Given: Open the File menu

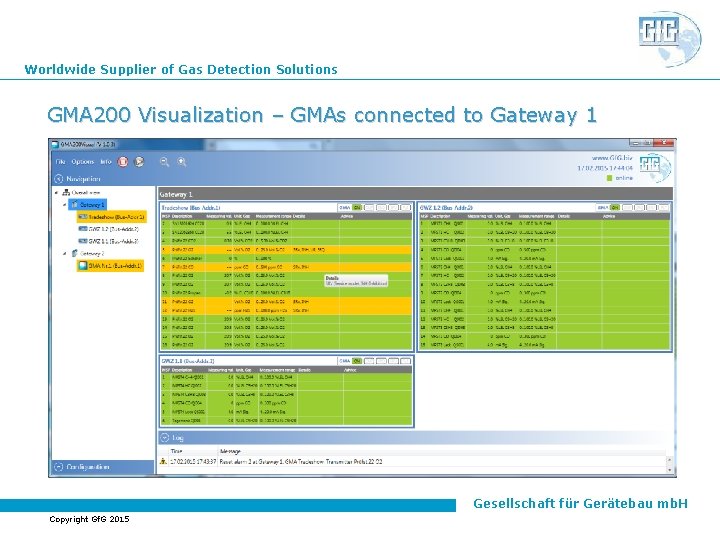Looking at the screenshot, I should pos(60,162).
